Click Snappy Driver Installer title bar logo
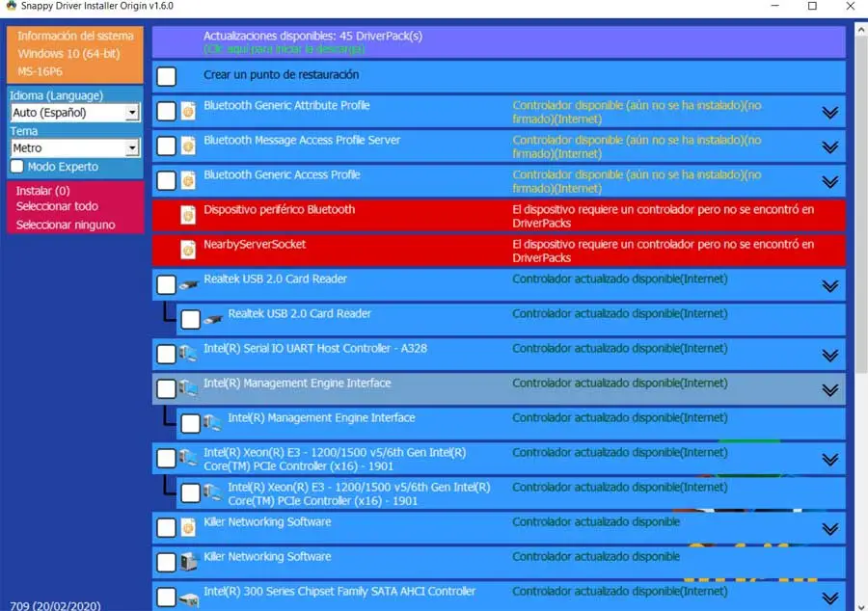The image size is (868, 611). (x=11, y=6)
